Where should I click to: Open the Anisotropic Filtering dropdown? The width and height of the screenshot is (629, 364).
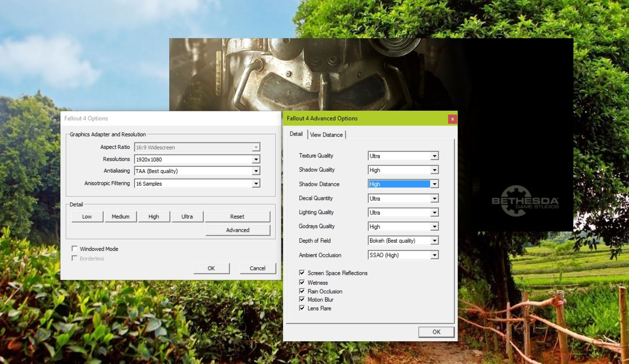(x=256, y=184)
